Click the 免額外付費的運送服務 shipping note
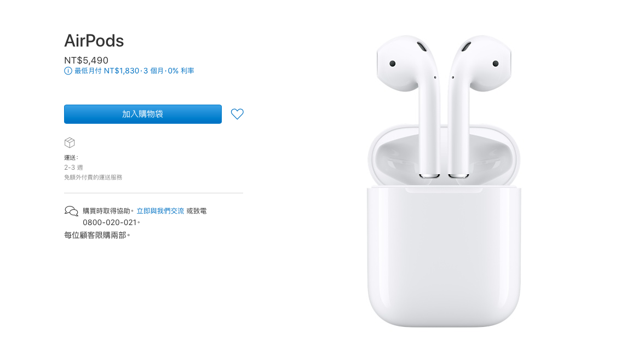 coord(93,177)
